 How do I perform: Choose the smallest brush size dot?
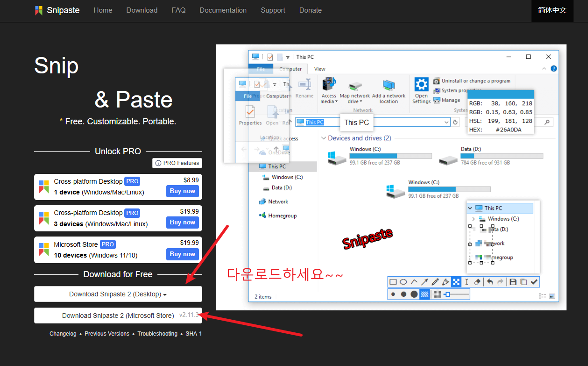click(393, 294)
